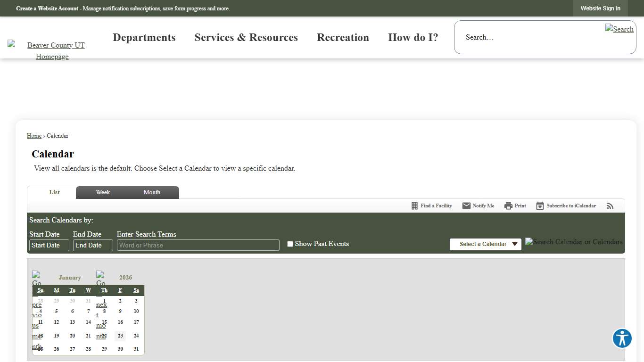This screenshot has width=644, height=362.
Task: Click the Subscribe to iCalendar icon
Action: click(x=540, y=206)
